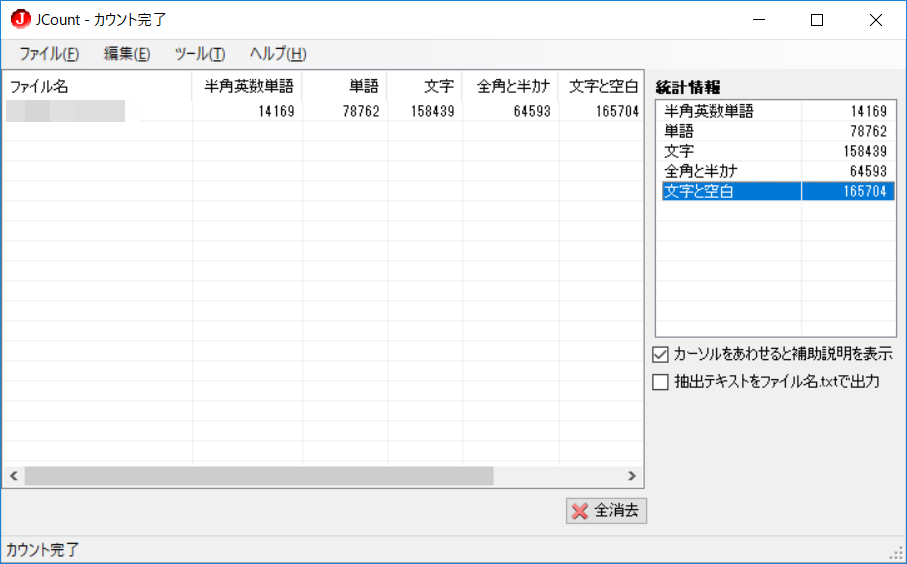Click the horizontal scrollbar thumb
The height and width of the screenshot is (564, 907).
[x=259, y=476]
